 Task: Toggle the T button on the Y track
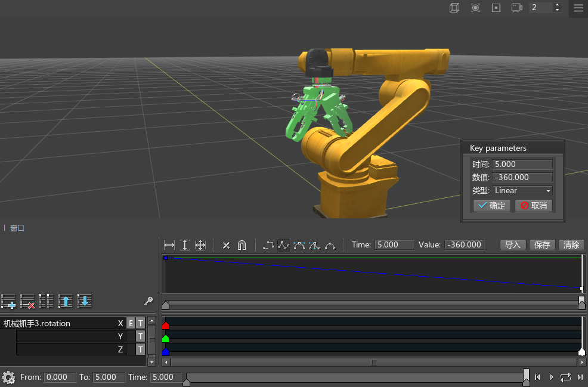click(x=140, y=336)
